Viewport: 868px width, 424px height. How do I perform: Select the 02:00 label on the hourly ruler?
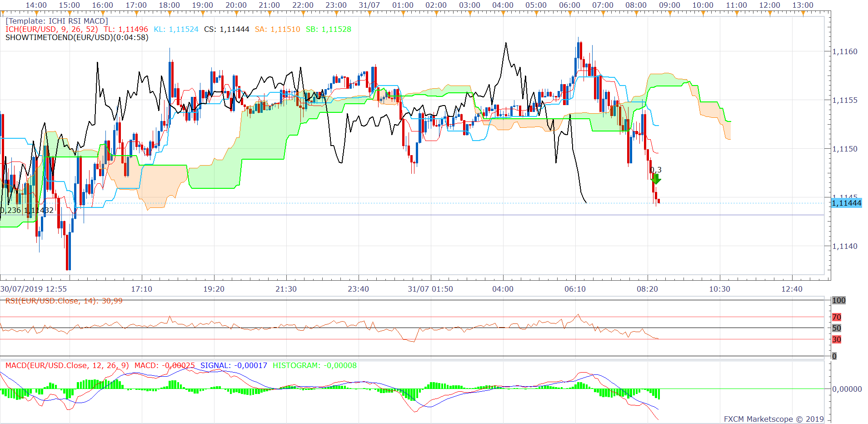[436, 5]
